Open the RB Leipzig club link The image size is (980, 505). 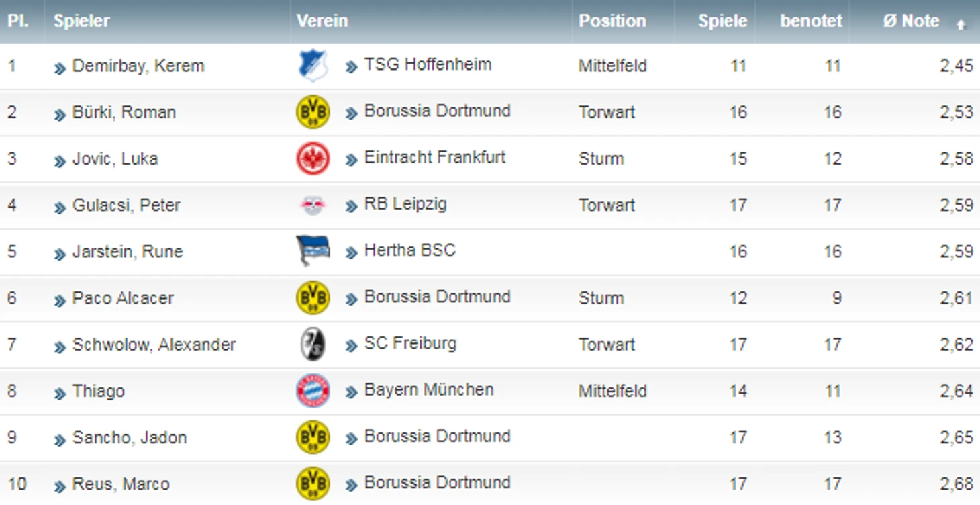point(405,204)
